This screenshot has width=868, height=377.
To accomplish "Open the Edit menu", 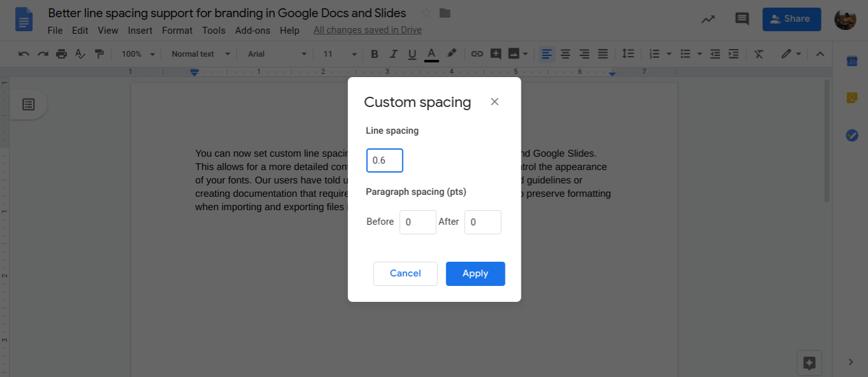I will [80, 30].
